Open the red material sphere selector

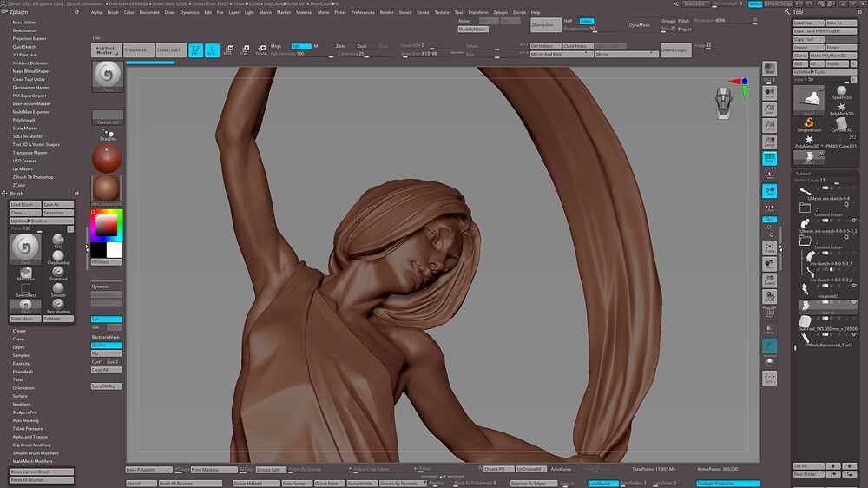(107, 158)
